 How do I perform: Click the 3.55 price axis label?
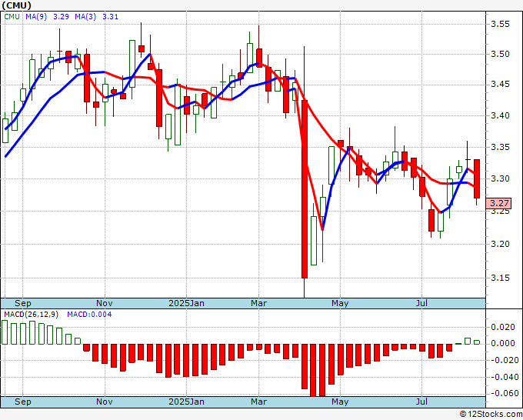(500, 24)
